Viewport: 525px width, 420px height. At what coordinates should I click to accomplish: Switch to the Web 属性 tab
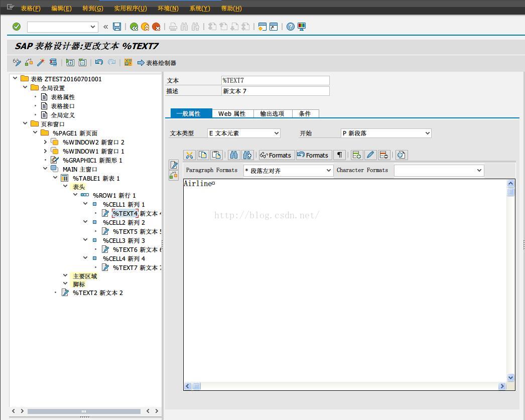233,114
